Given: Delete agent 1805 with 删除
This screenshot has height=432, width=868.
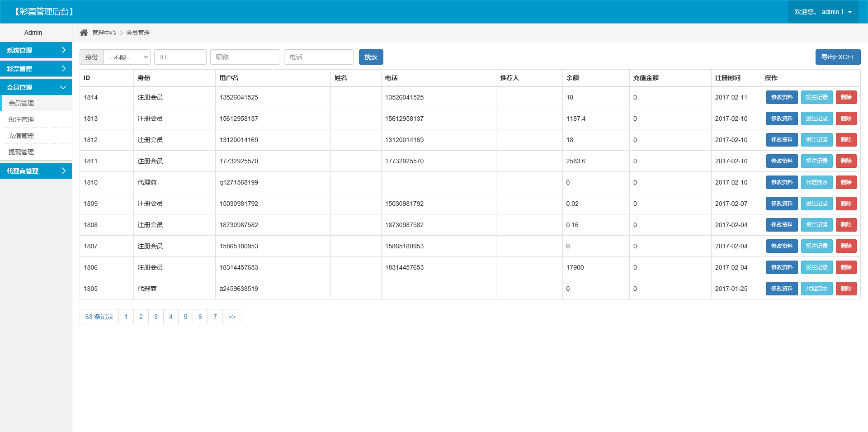Looking at the screenshot, I should [846, 289].
